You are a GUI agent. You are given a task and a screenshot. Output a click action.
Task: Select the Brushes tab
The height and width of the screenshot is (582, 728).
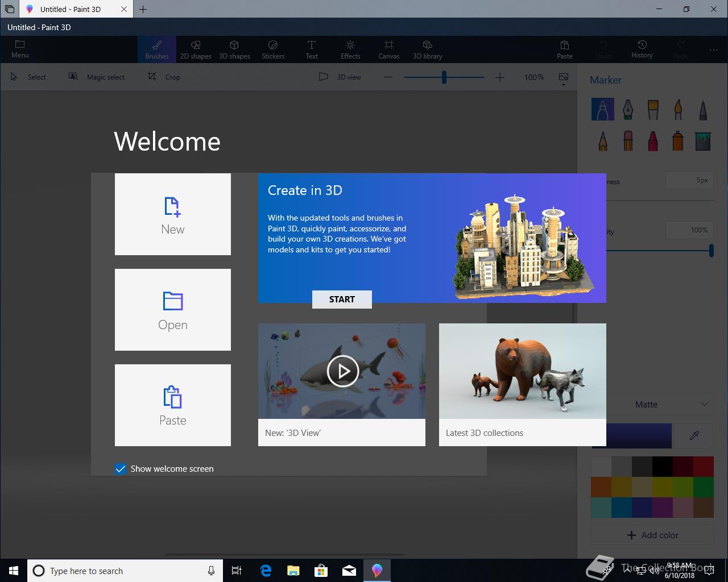[157, 49]
